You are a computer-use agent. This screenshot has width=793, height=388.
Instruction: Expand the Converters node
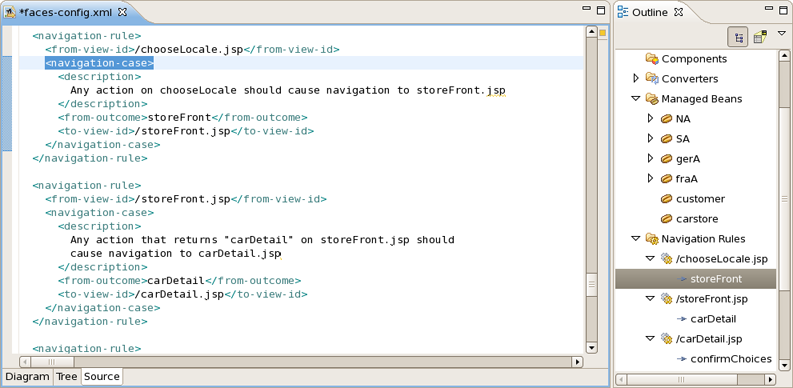pos(636,78)
